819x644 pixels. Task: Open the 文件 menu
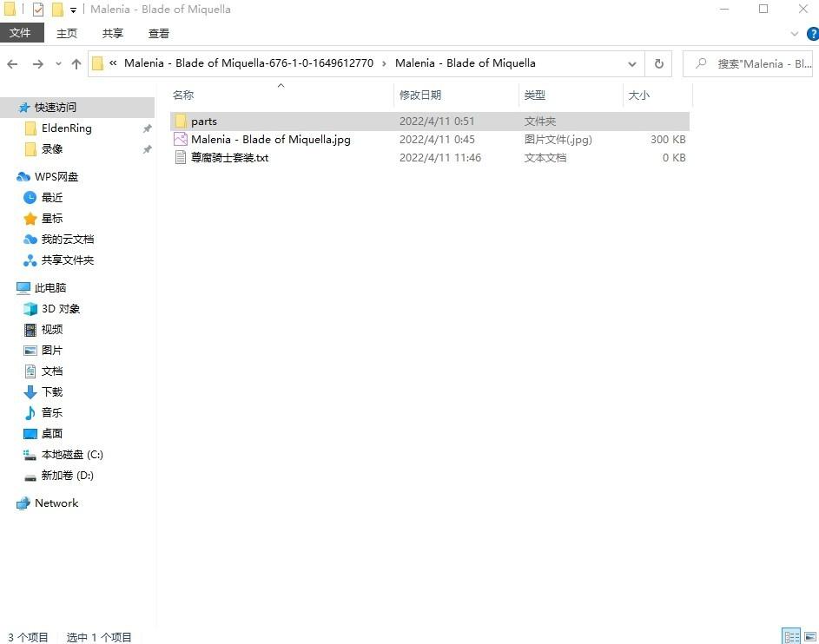(x=20, y=33)
